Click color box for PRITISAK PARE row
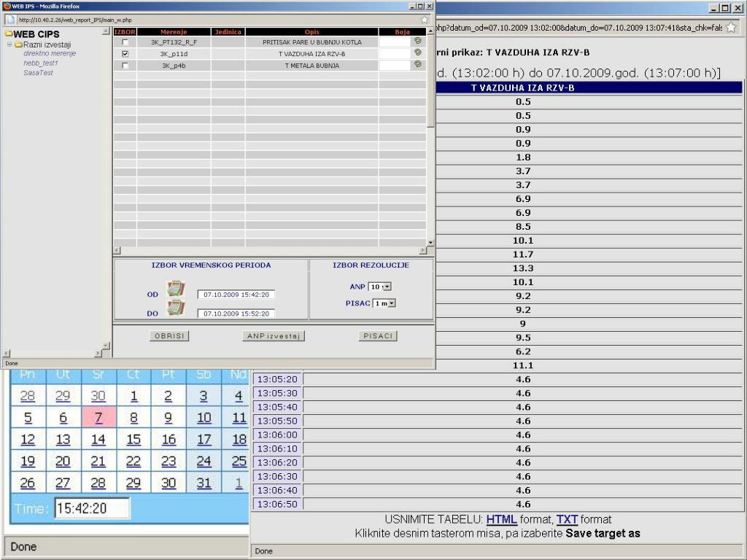Screen dimensions: 747x560 [395, 42]
